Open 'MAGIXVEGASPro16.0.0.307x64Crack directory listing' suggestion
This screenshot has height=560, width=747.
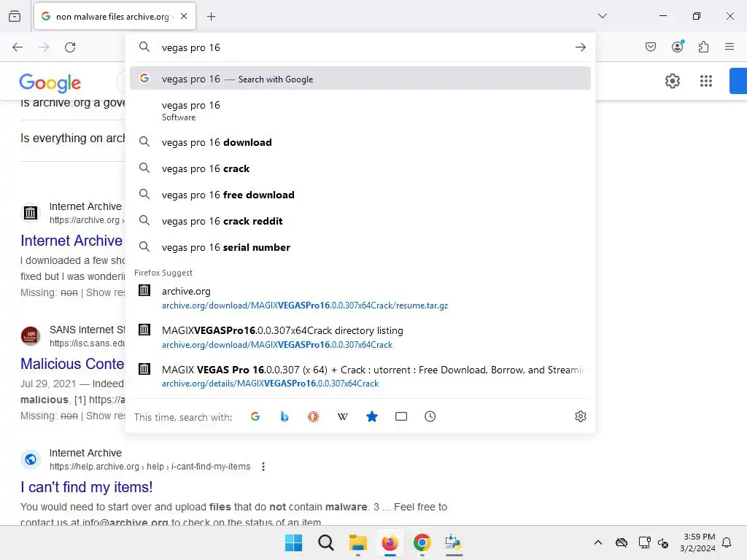click(x=360, y=337)
